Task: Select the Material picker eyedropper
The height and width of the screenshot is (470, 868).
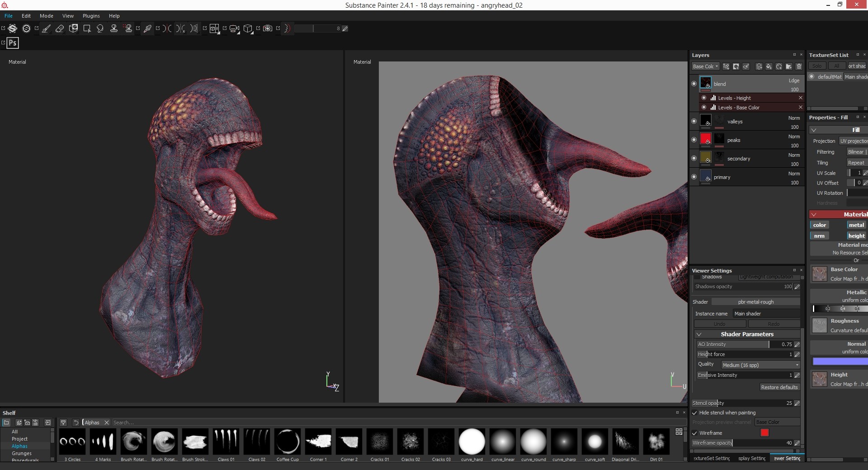Action: (x=147, y=28)
